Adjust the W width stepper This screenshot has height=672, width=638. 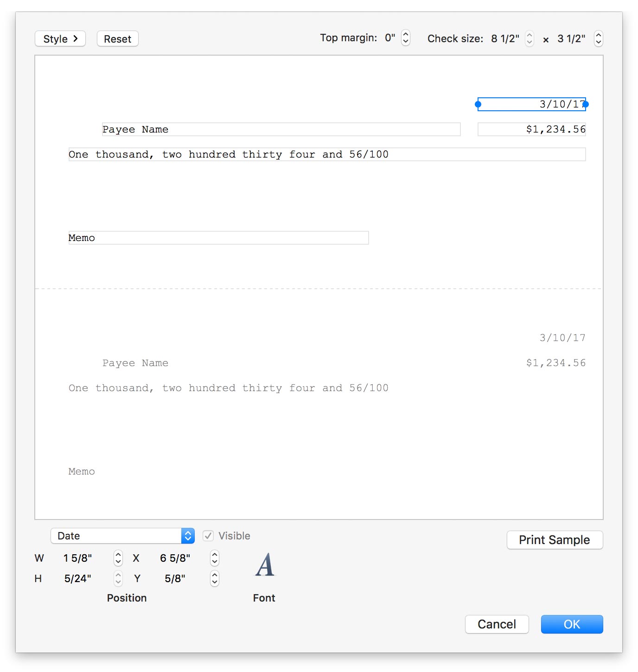tap(118, 558)
